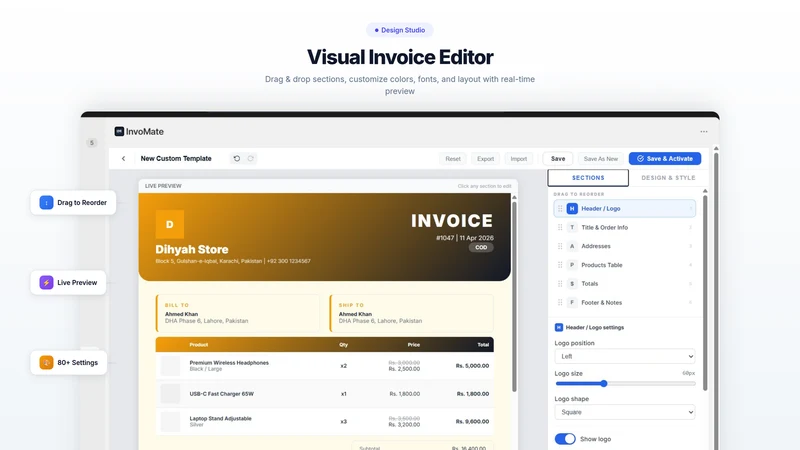The width and height of the screenshot is (800, 450).
Task: Grab the Totals drag handle
Action: (560, 284)
